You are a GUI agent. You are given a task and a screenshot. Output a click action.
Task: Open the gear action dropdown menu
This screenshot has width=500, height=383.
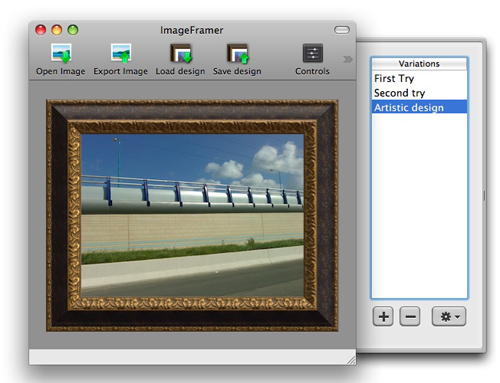click(449, 316)
